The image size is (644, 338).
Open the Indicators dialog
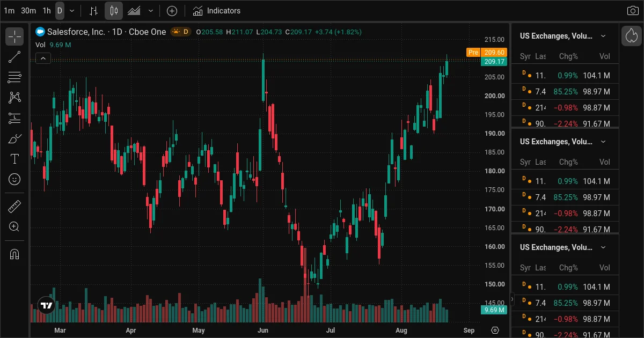coord(217,11)
